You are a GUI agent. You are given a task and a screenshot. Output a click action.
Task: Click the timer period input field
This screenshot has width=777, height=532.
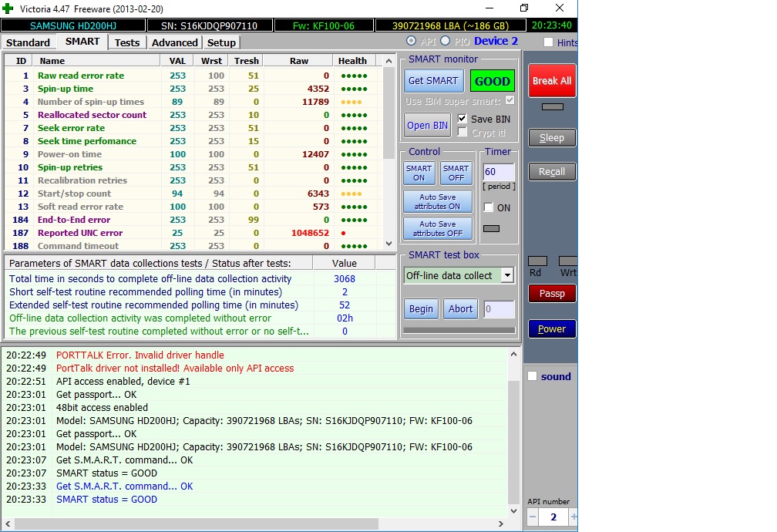(x=497, y=172)
